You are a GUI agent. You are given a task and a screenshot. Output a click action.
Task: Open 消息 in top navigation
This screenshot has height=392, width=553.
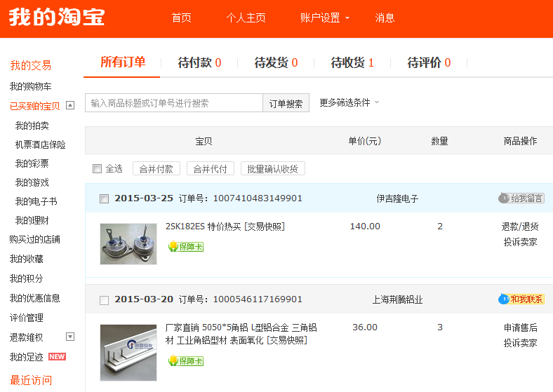click(x=385, y=18)
